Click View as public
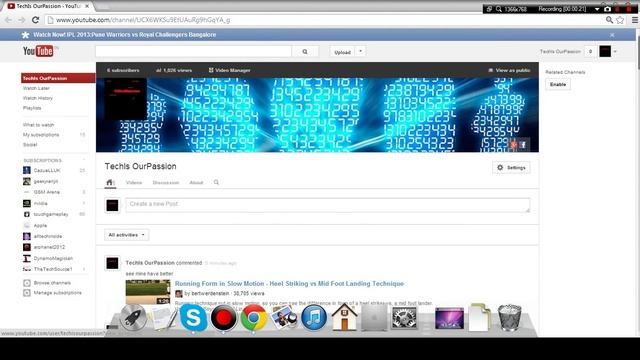The image size is (640, 360). coord(509,70)
